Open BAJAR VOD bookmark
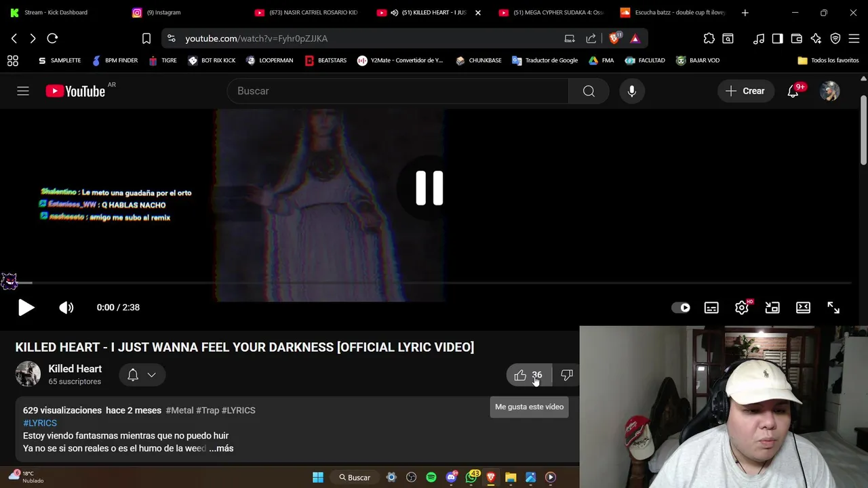Image resolution: width=868 pixels, height=488 pixels. (x=698, y=60)
